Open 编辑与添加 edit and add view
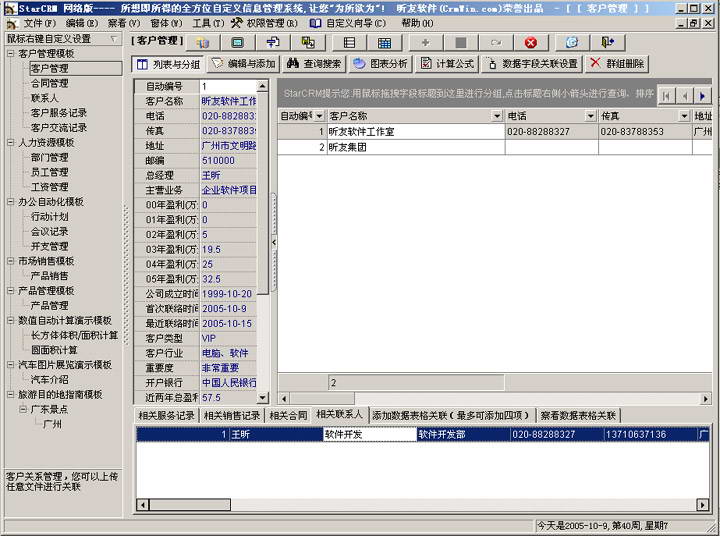The width and height of the screenshot is (720, 536). click(x=244, y=64)
